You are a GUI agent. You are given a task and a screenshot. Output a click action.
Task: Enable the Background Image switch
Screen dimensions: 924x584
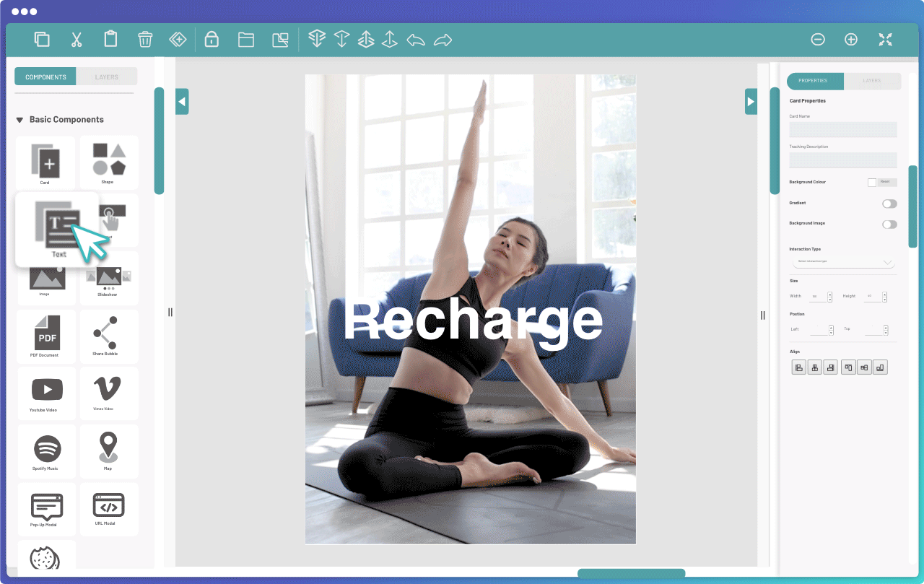pos(889,224)
